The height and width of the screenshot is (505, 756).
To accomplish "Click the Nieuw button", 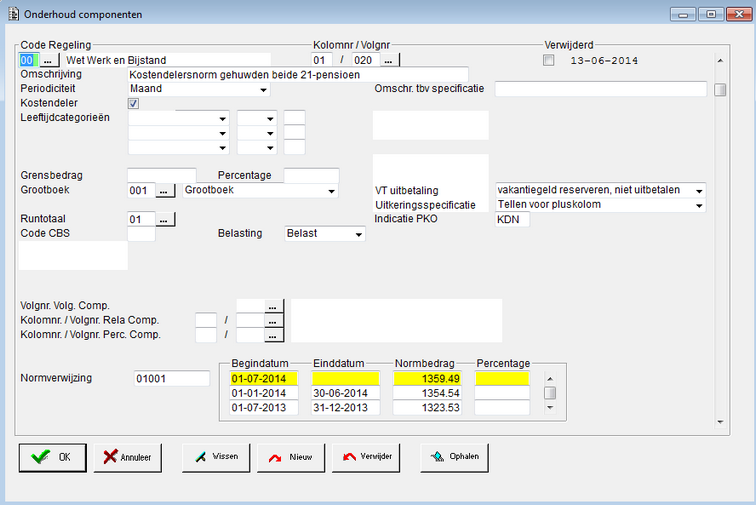I will pyautogui.click(x=291, y=457).
